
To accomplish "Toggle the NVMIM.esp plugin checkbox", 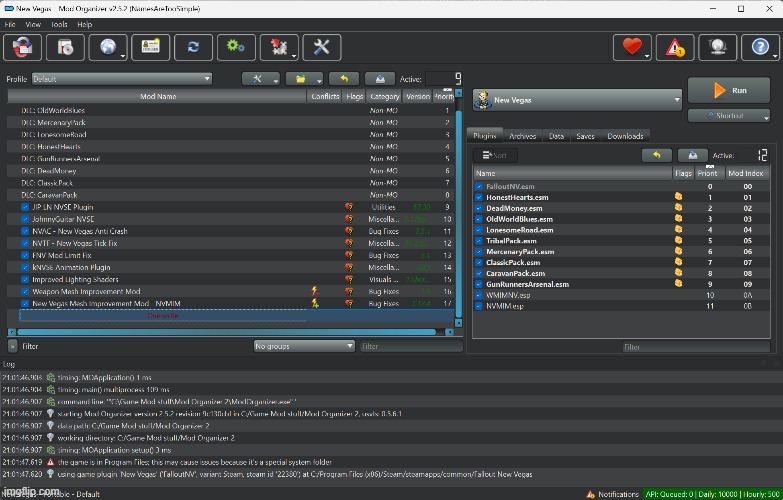I will click(479, 306).
